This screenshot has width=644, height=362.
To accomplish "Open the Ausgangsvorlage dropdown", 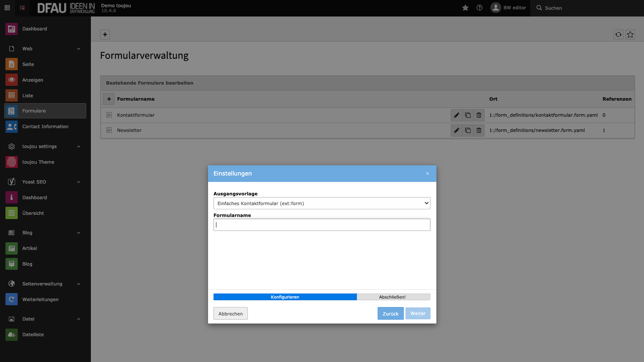I will click(x=321, y=203).
